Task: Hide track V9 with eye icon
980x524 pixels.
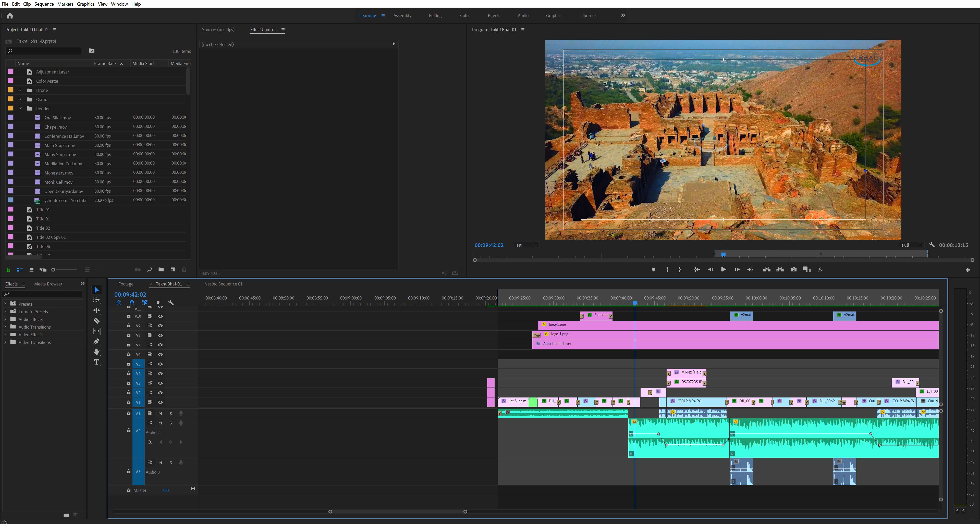Action: tap(161, 326)
